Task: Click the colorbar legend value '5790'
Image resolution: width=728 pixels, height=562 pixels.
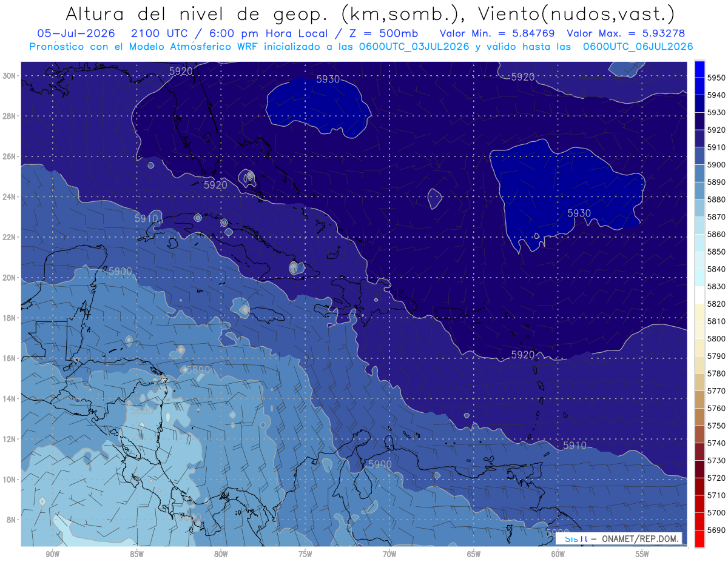Action: [x=716, y=356]
